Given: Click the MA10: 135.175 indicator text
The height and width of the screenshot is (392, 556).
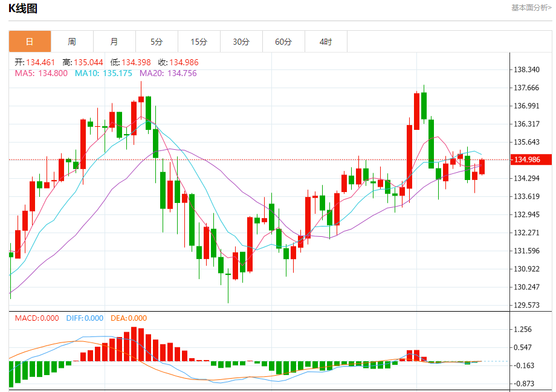Looking at the screenshot, I should coord(103,73).
